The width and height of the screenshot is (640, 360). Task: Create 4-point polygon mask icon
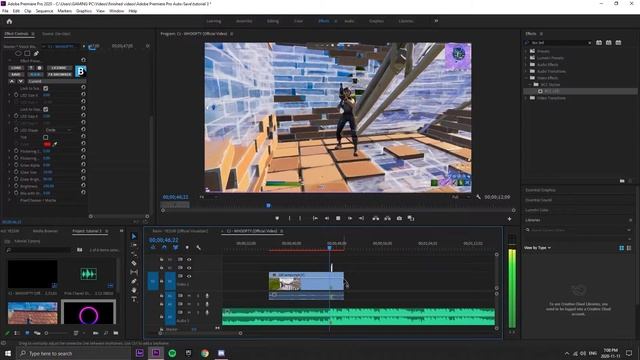click(x=27, y=53)
